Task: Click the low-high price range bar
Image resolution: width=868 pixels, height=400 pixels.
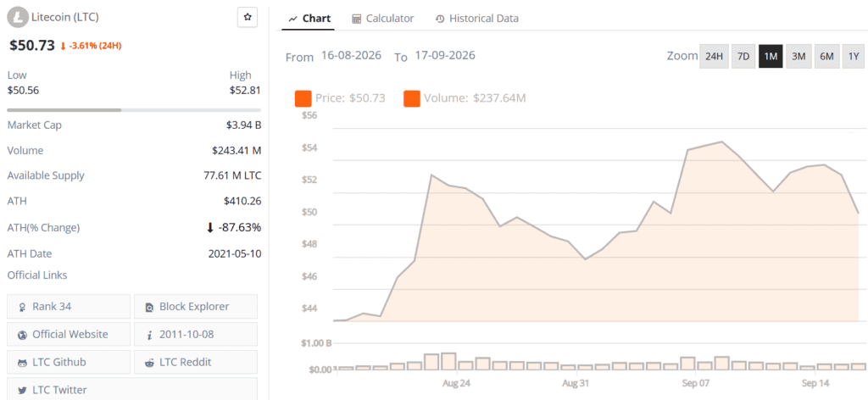Action: click(x=134, y=110)
